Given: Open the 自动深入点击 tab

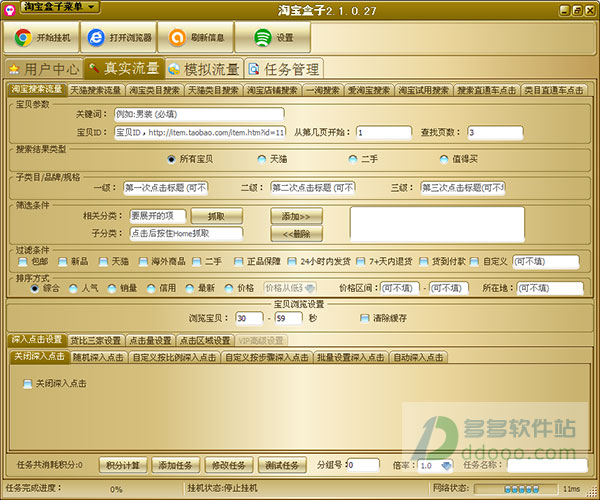Looking at the screenshot, I should (418, 357).
